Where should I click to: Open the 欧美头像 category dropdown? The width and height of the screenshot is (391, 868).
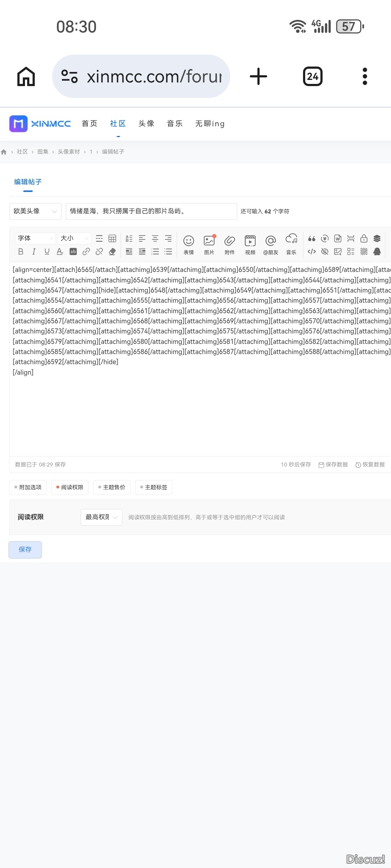point(35,211)
